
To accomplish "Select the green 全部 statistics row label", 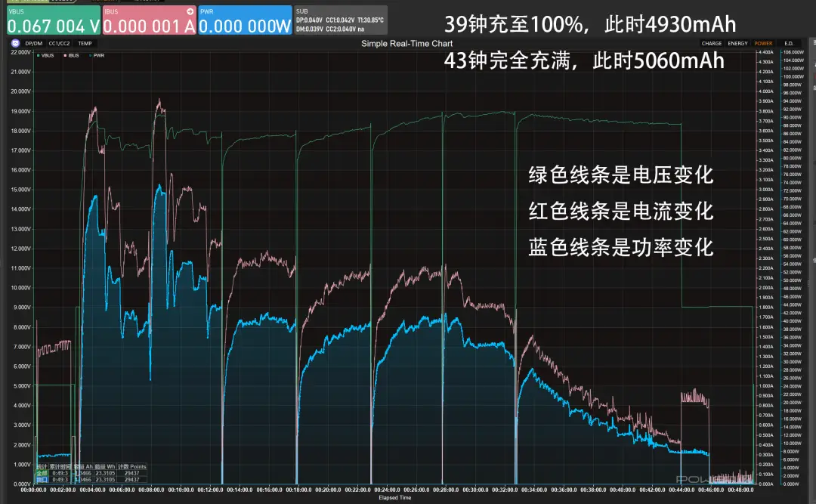I will [42, 473].
